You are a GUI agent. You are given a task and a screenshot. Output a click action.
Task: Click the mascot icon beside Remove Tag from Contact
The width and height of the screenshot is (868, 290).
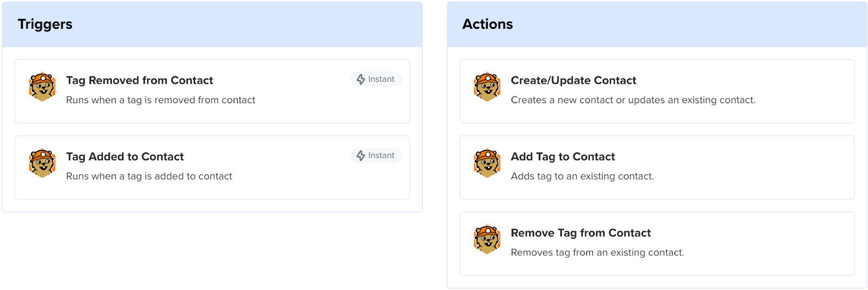pos(487,239)
